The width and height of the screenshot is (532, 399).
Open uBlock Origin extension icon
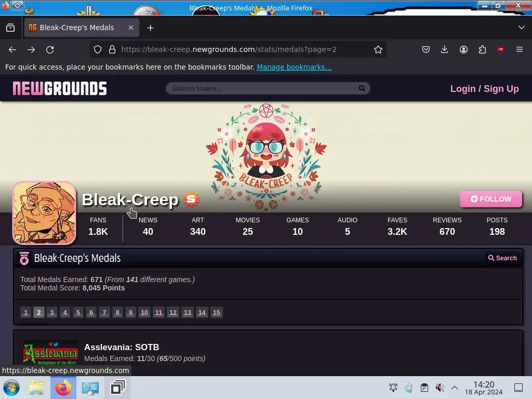(x=501, y=49)
